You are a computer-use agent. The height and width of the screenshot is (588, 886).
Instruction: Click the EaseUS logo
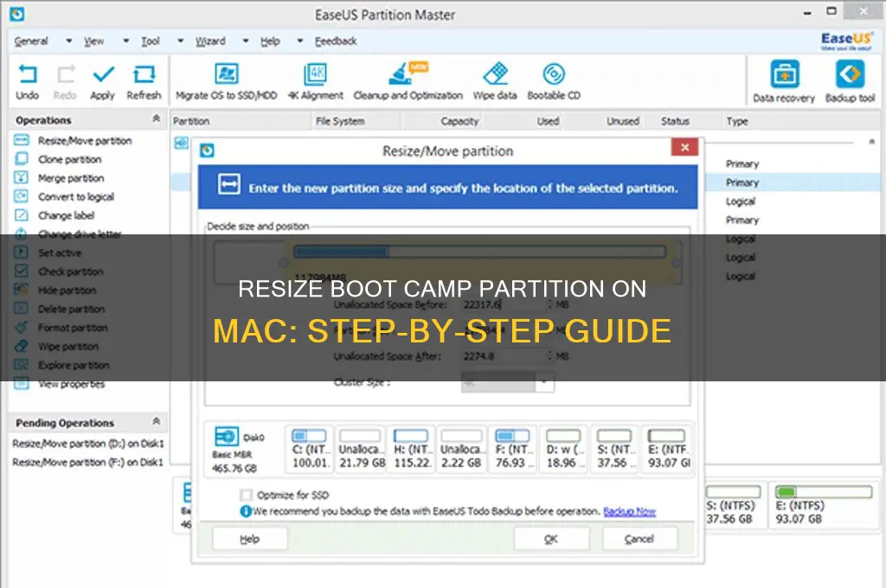point(846,41)
